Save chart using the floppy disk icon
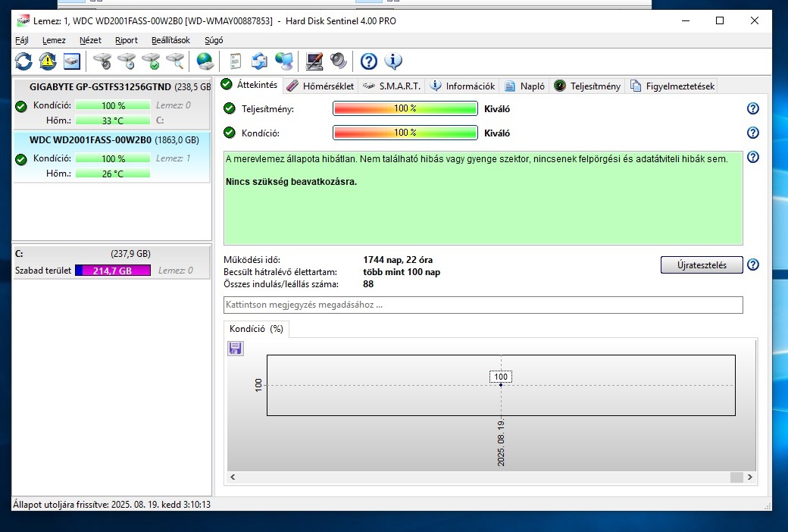The image size is (788, 532). [236, 348]
